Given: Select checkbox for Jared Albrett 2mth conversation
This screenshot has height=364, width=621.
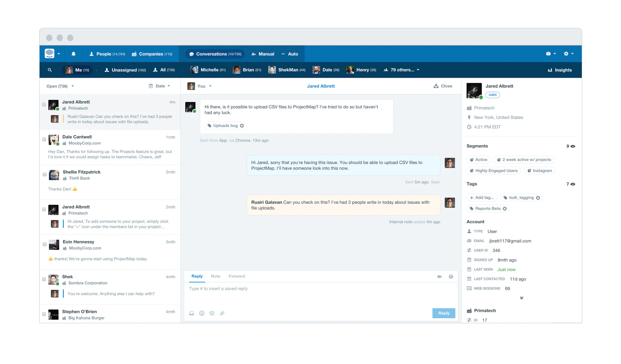Looking at the screenshot, I should [x=44, y=210].
